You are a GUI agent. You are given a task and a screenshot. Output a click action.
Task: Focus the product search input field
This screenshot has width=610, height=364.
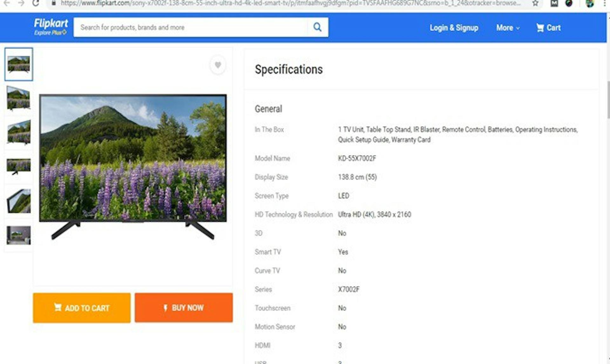[x=191, y=27]
